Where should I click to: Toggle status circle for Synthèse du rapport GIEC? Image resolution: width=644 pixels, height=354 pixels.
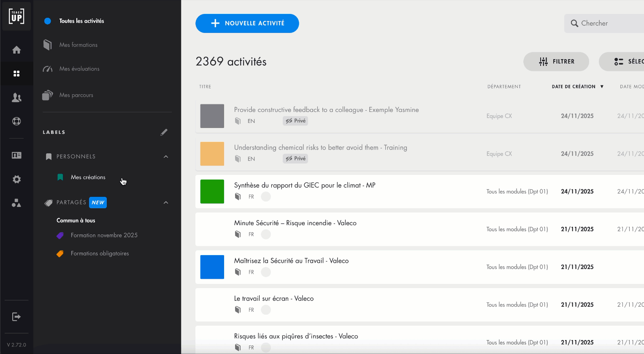[266, 197]
